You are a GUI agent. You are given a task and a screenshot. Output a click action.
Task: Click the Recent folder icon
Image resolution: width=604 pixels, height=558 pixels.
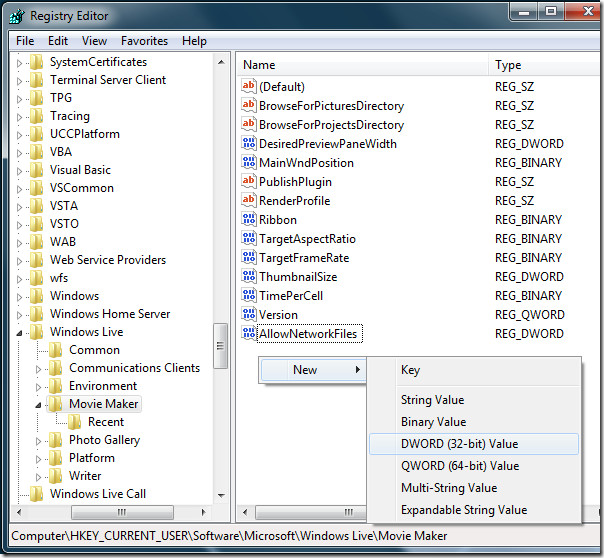74,422
